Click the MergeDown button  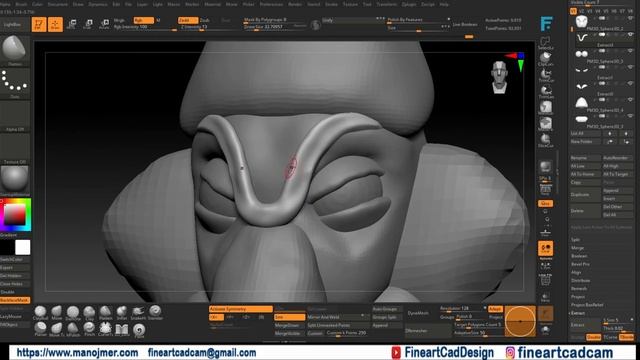(x=289, y=325)
